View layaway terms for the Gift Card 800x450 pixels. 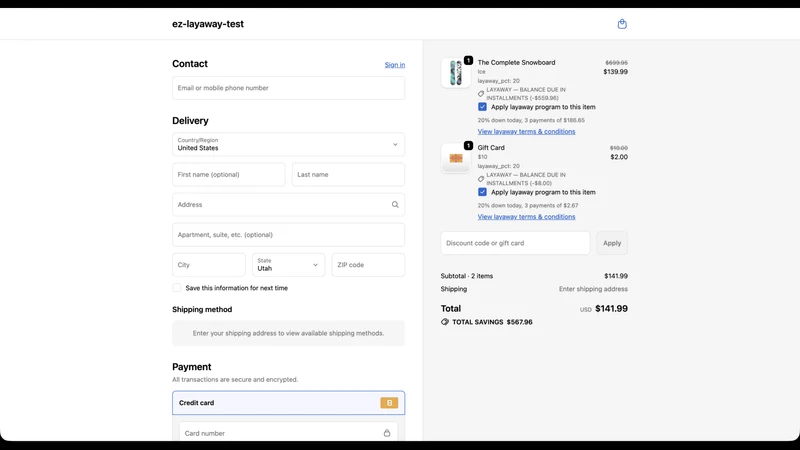coord(526,216)
